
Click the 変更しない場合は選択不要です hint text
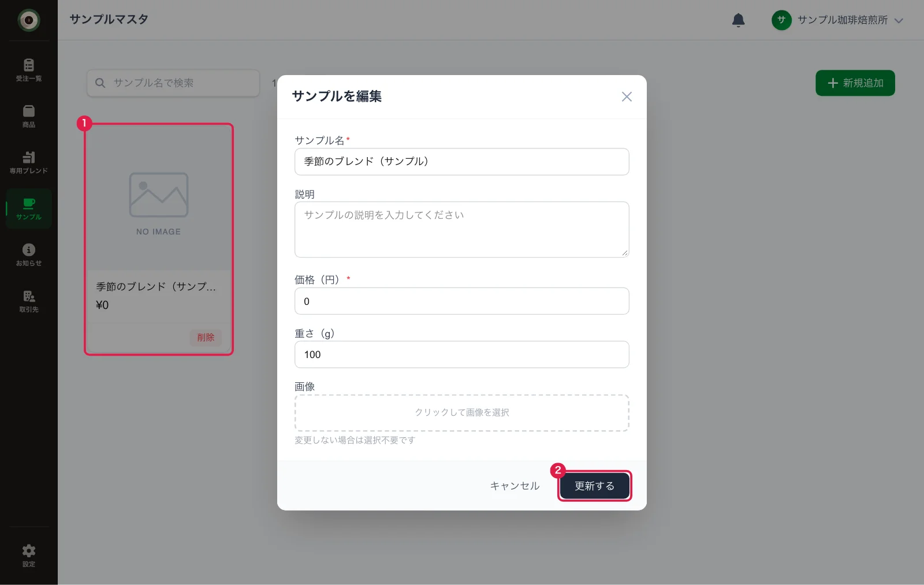click(x=355, y=440)
